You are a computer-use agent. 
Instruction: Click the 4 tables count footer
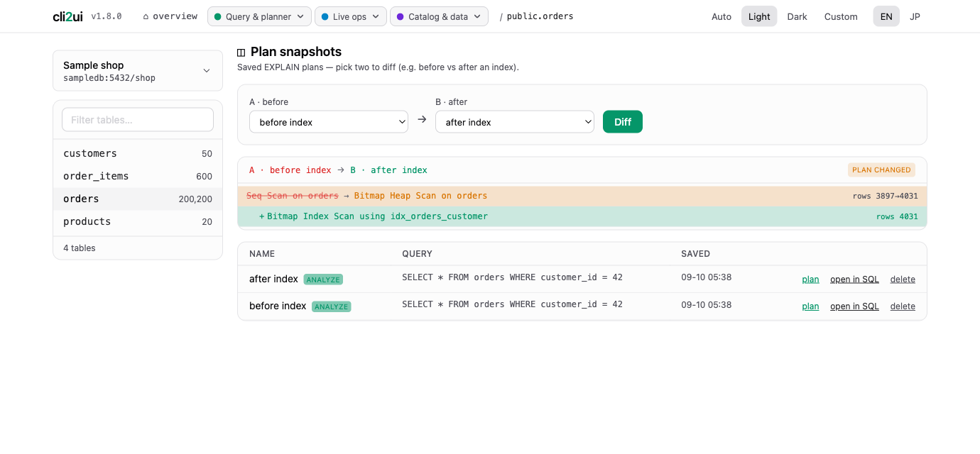[80, 248]
